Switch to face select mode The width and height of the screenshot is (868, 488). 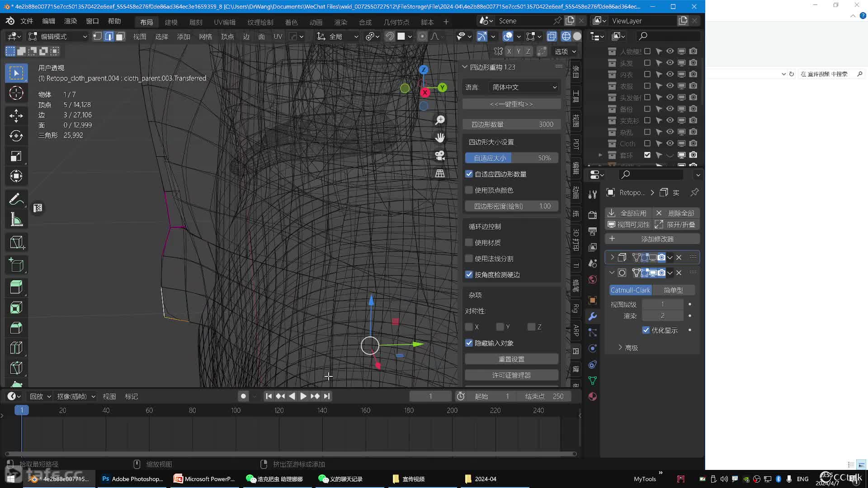120,36
